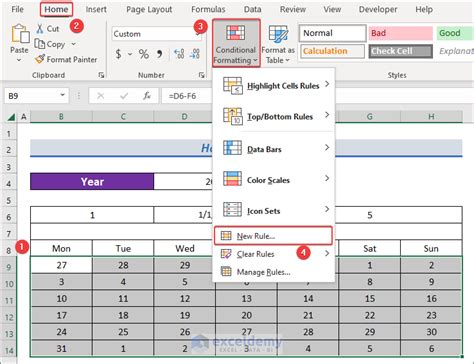The height and width of the screenshot is (364, 474).
Task: Expand the Copy dropdown arrow
Action: click(x=73, y=44)
